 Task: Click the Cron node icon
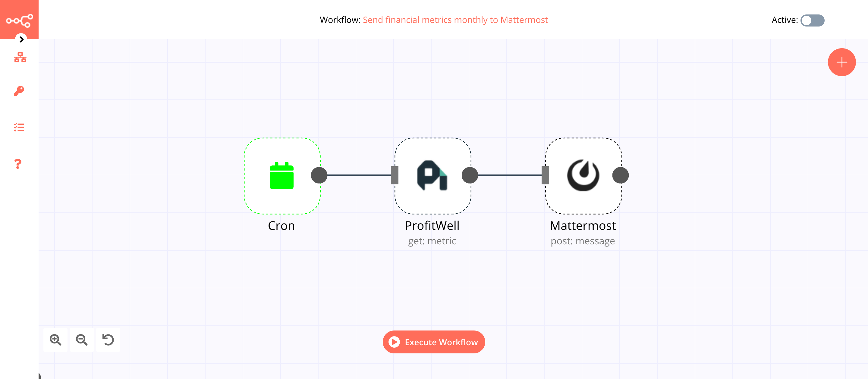282,175
